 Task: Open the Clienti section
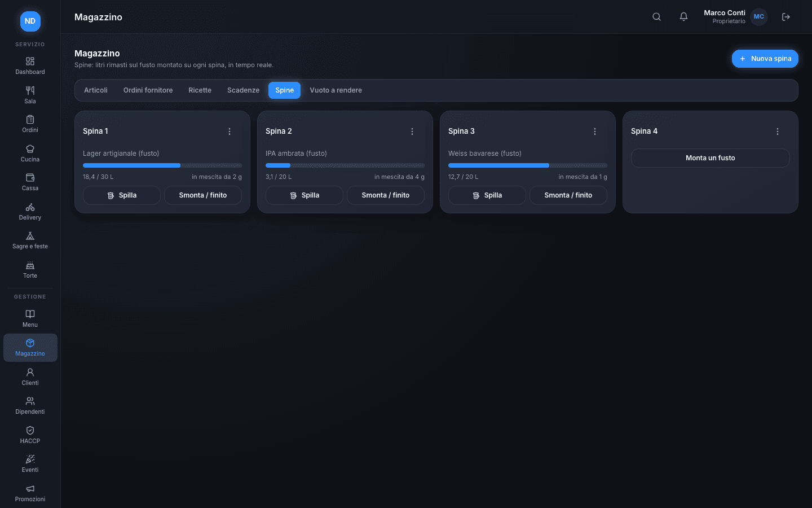pyautogui.click(x=30, y=376)
